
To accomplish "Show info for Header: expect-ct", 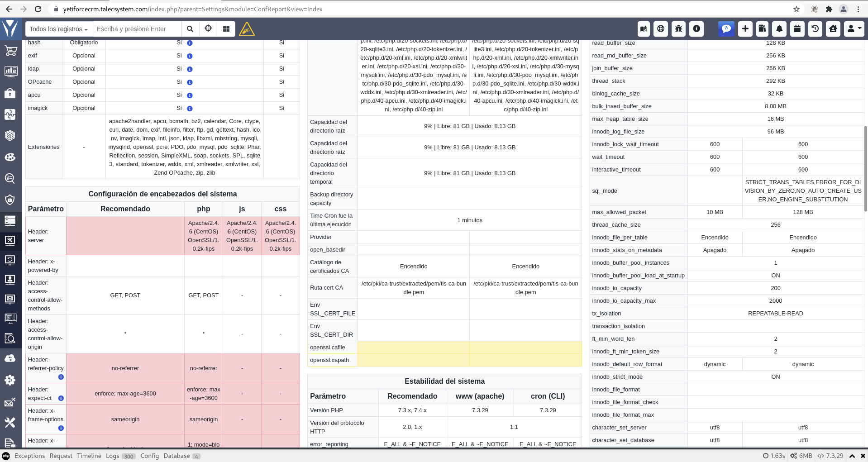I will coord(61,398).
